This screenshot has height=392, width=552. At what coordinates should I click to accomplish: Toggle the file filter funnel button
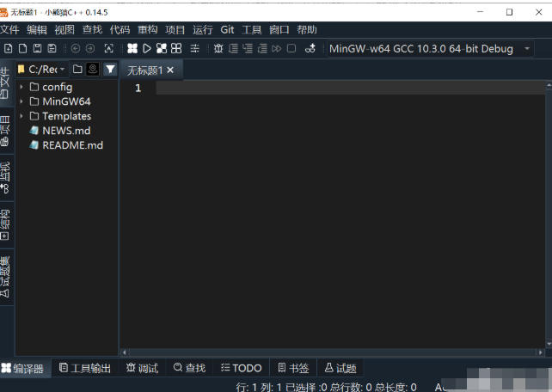click(x=110, y=69)
